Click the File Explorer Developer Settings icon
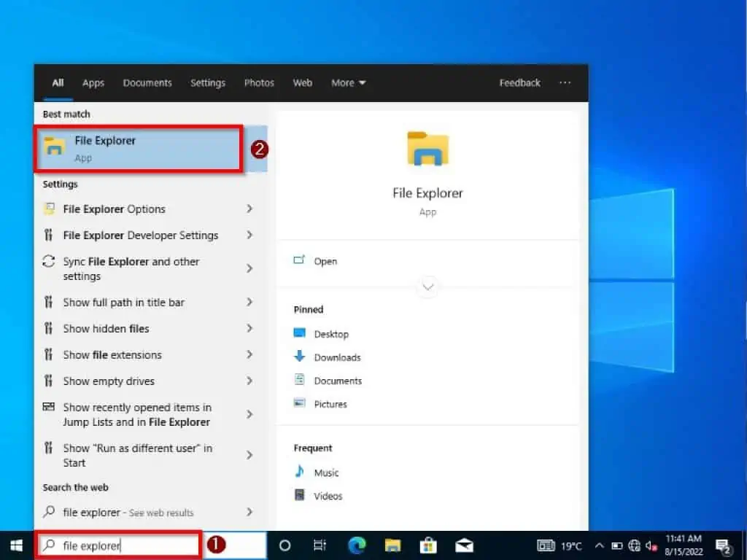The image size is (747, 560). [48, 234]
